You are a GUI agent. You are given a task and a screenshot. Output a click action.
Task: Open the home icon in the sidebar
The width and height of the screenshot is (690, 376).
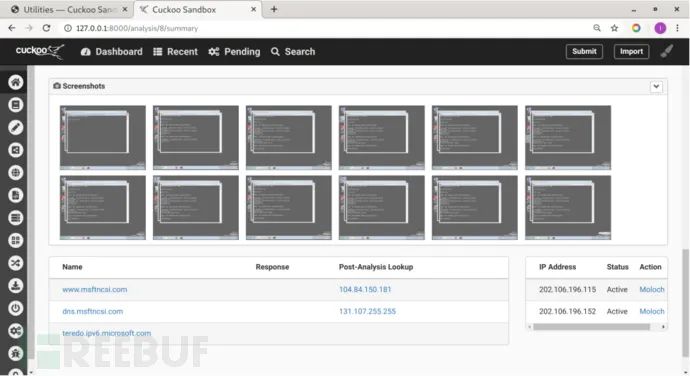point(15,82)
